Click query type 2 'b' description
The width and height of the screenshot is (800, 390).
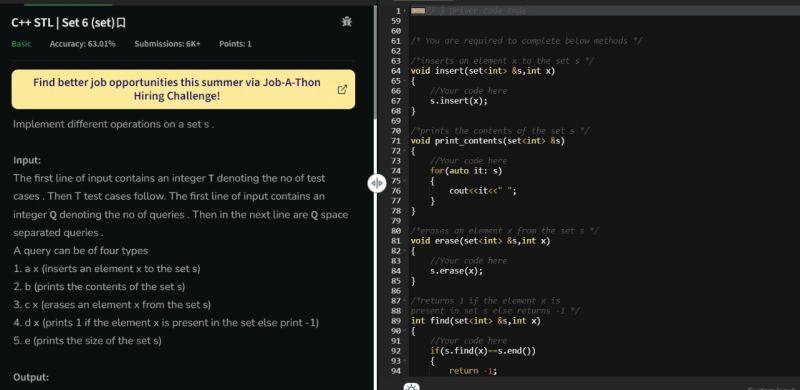pyautogui.click(x=99, y=287)
